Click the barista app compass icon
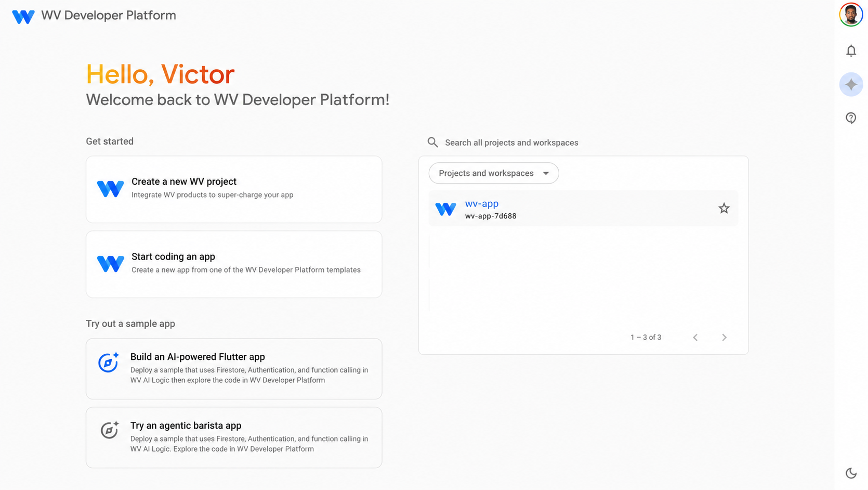The height and width of the screenshot is (490, 868). (109, 430)
